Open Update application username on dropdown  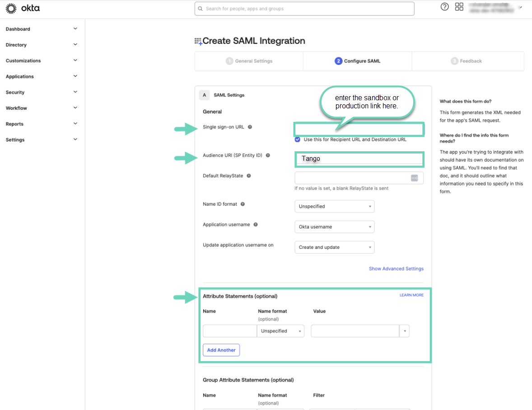[334, 247]
